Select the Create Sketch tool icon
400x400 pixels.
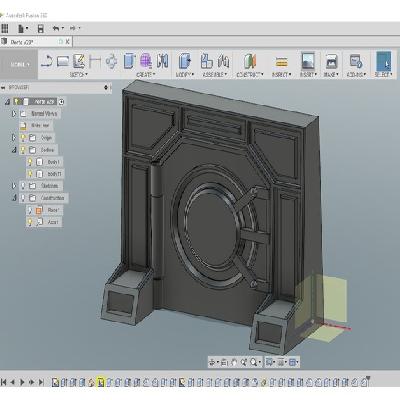79,61
